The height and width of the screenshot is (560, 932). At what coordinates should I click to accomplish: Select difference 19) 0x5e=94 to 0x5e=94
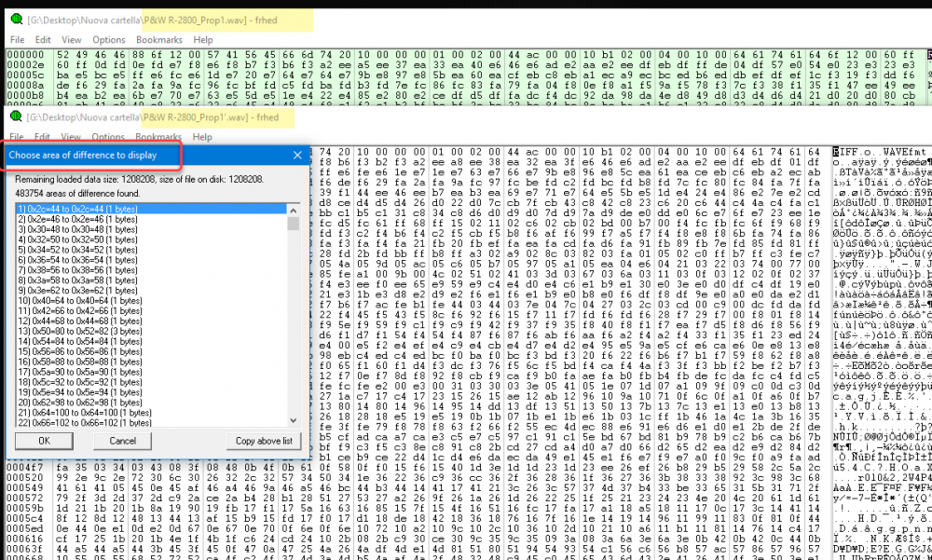152,392
